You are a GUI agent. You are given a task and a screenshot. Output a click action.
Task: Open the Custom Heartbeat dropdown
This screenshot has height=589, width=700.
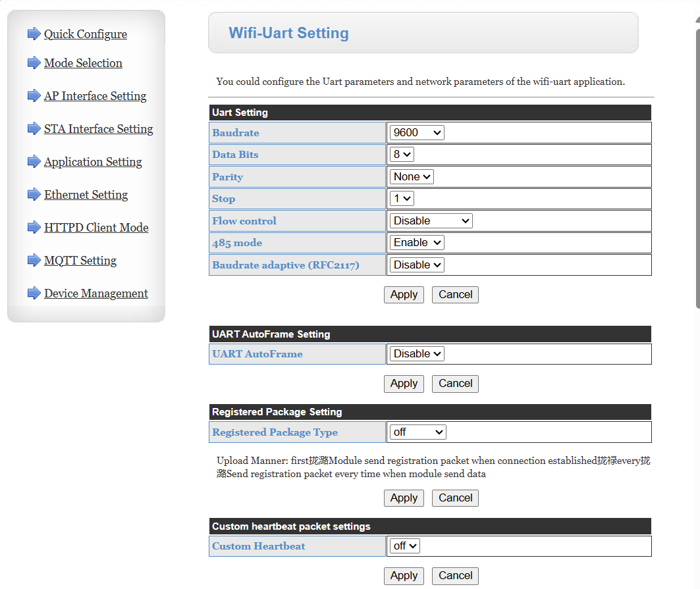(x=404, y=546)
